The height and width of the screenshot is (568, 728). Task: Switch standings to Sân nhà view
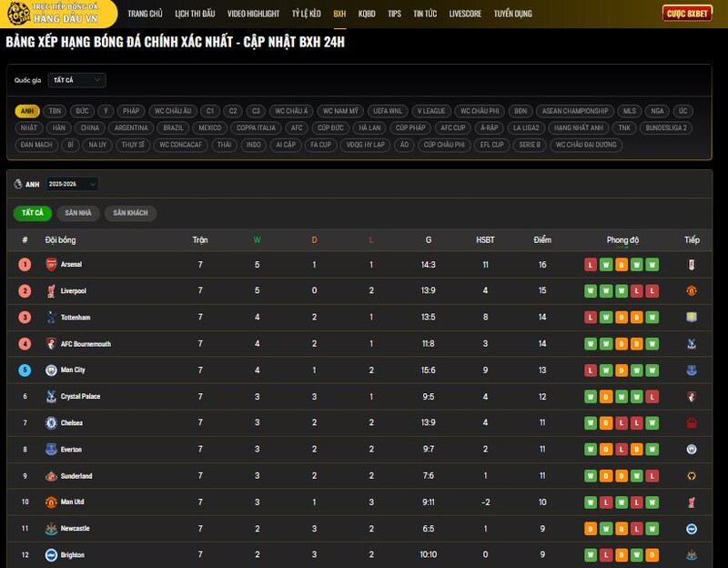pyautogui.click(x=78, y=213)
